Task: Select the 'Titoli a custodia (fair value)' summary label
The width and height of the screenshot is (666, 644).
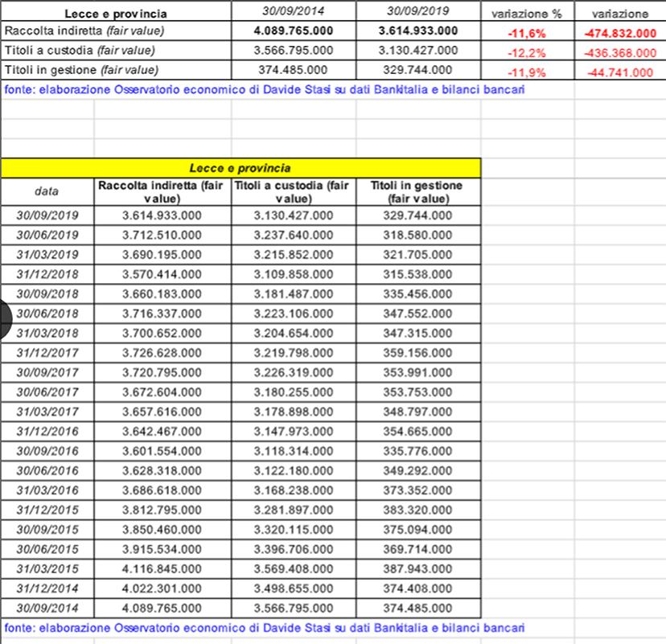Action: [x=80, y=50]
